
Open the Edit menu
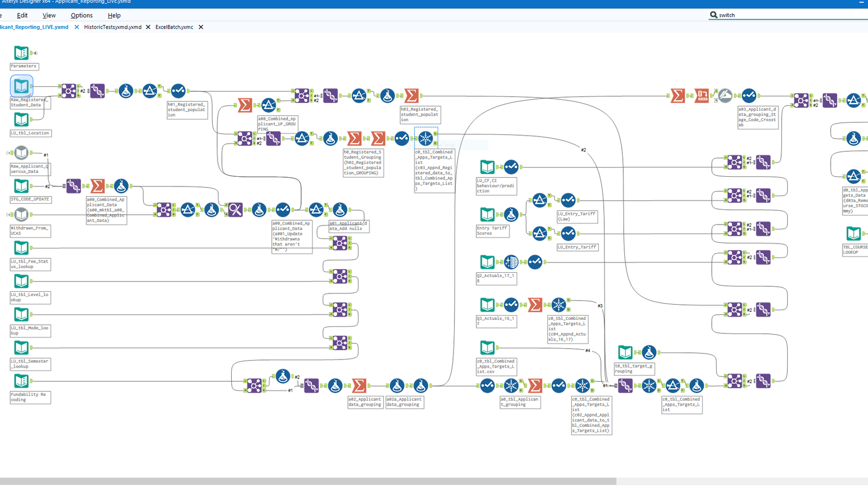[x=22, y=15]
